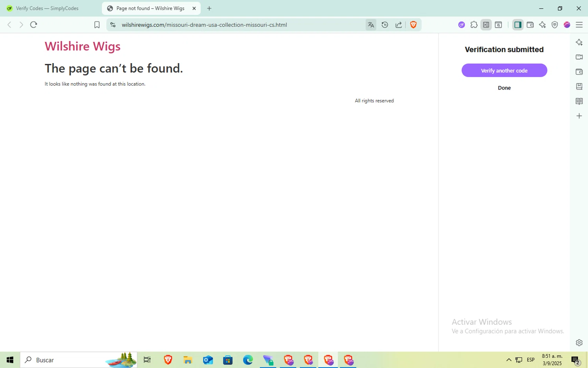Screen dimensions: 588x368
Task: Open the tab search icon
Action: tap(499, 25)
